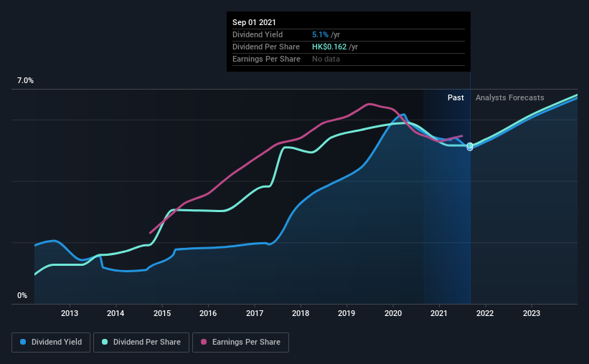This screenshot has height=364, width=589.
Task: Select the 2013 x-axis label
Action: (x=70, y=313)
